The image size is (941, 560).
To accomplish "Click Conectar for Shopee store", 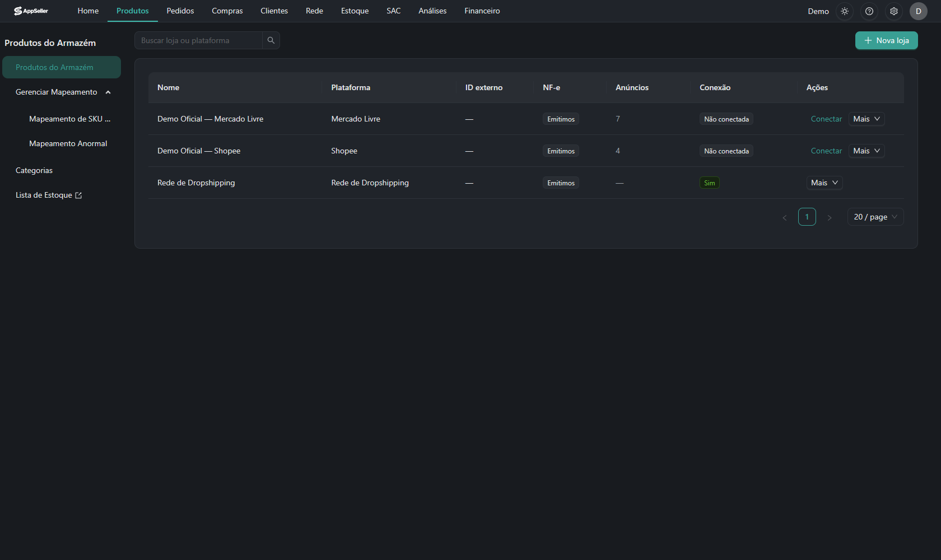I will [x=826, y=151].
